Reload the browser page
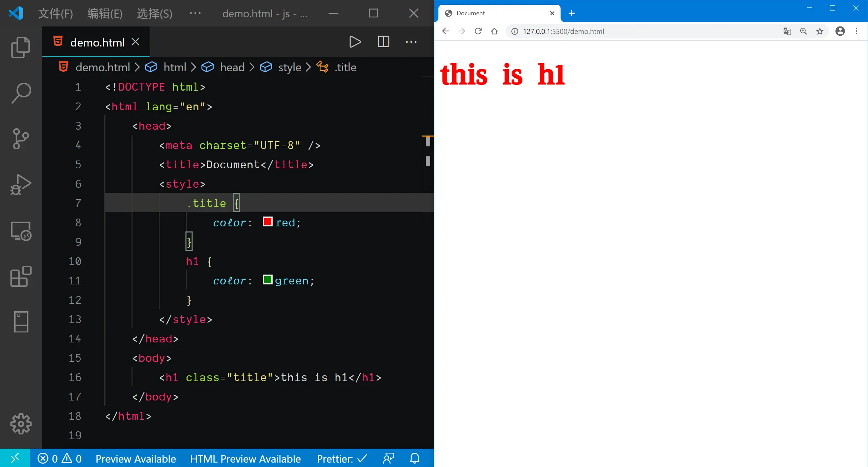This screenshot has width=868, height=467. [478, 32]
